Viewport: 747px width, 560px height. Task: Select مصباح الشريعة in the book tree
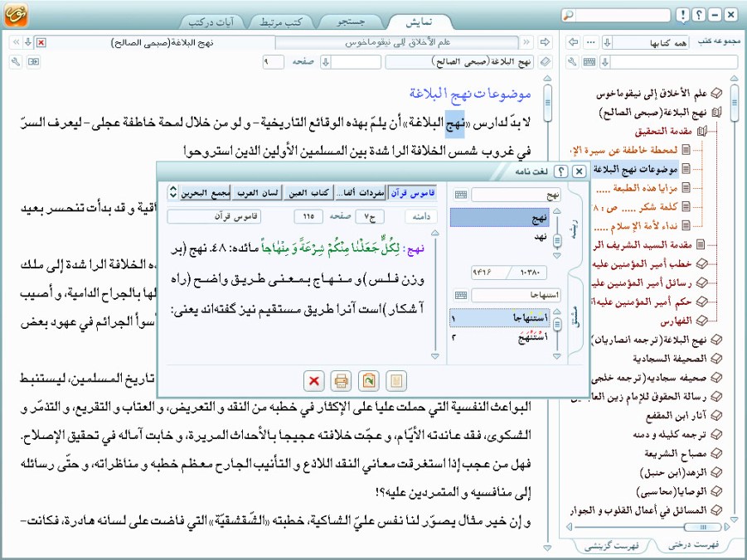point(676,453)
